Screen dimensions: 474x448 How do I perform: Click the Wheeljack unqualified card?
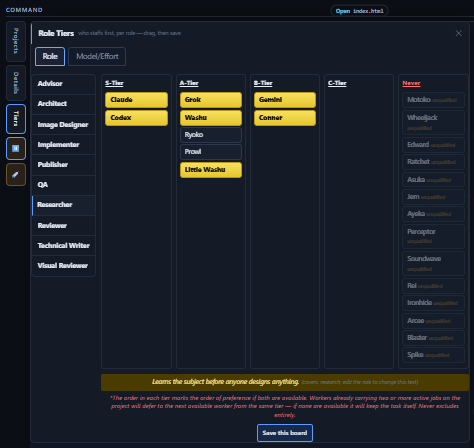pos(433,122)
